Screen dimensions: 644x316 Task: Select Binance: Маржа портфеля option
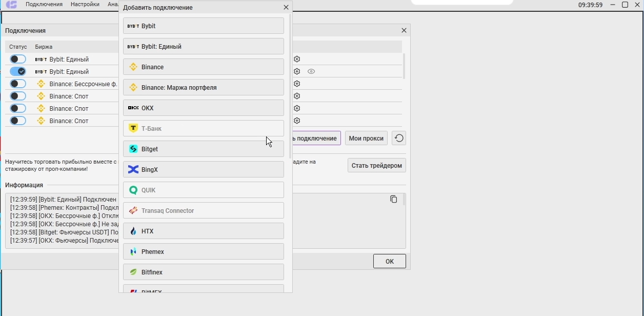coord(203,87)
